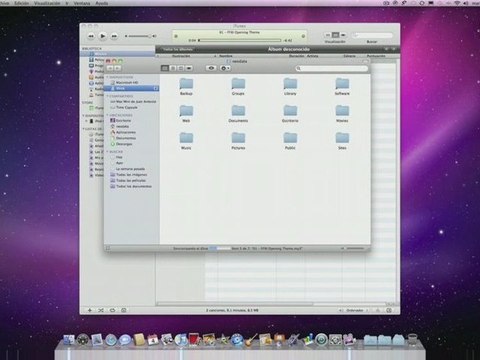The width and height of the screenshot is (480, 360).
Task: Toggle repeat at iTunes bottom bar
Action: point(112,310)
